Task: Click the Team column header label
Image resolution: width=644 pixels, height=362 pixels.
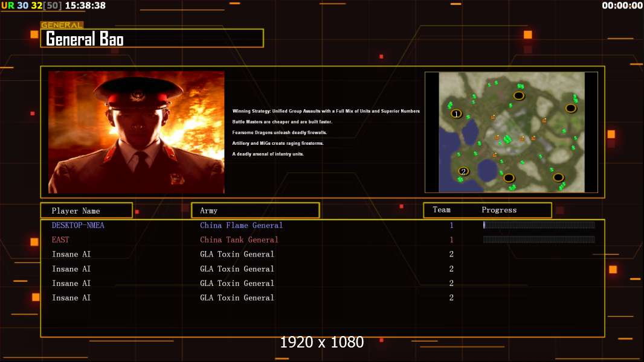Action: pyautogui.click(x=442, y=209)
